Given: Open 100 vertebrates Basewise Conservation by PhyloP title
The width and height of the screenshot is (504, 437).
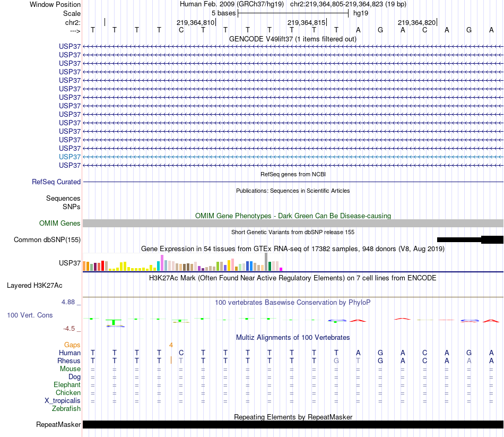Looking at the screenshot, I should coord(292,303).
